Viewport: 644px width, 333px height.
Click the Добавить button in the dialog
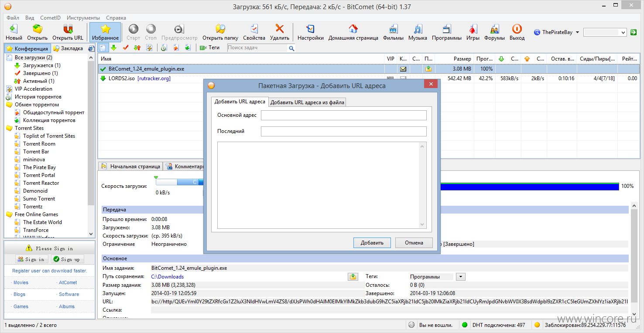[372, 243]
